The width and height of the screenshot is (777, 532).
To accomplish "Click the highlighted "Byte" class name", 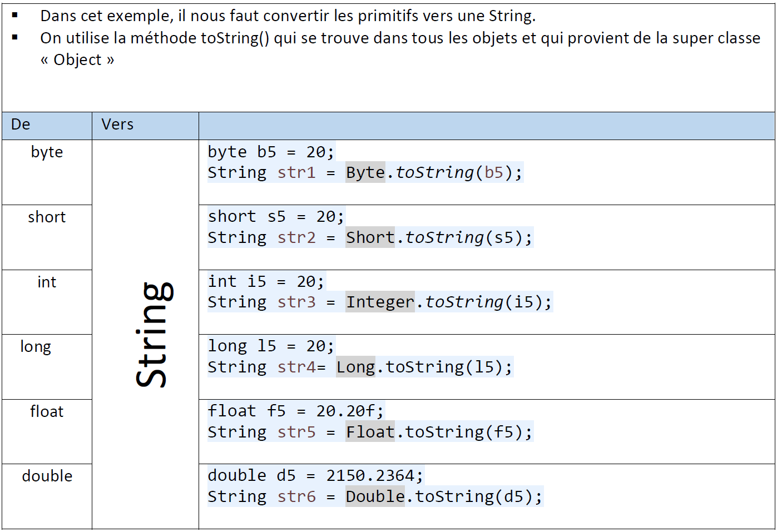I will coord(365,173).
